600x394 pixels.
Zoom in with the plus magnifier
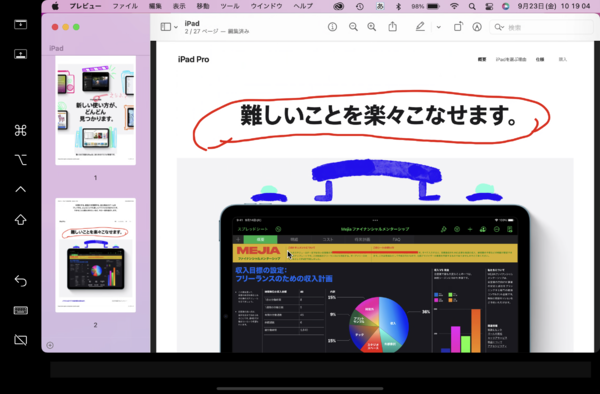tap(372, 27)
